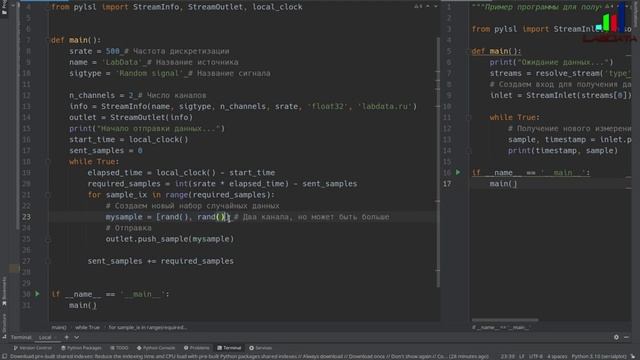
Task: Open Python Console tool window
Action: coord(156,348)
